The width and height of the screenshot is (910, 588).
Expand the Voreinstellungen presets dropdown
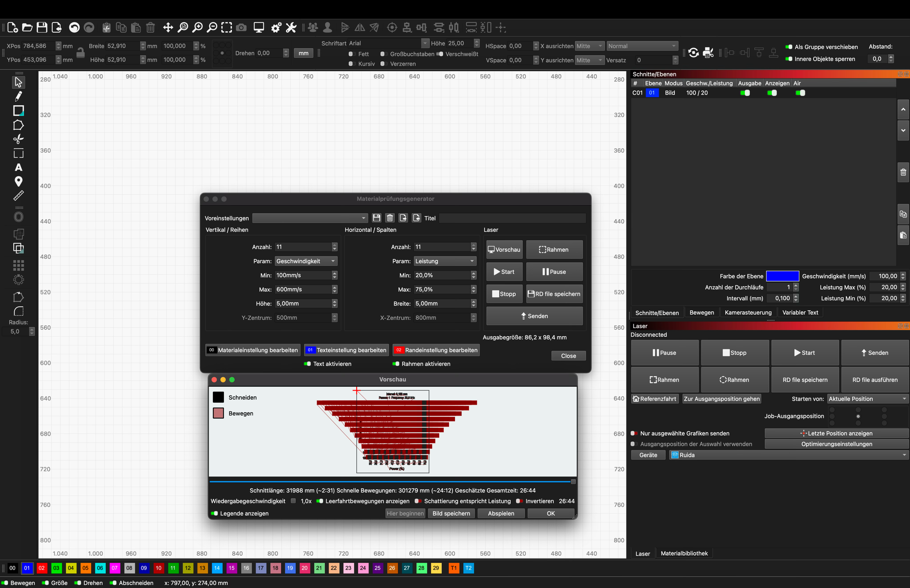(310, 218)
